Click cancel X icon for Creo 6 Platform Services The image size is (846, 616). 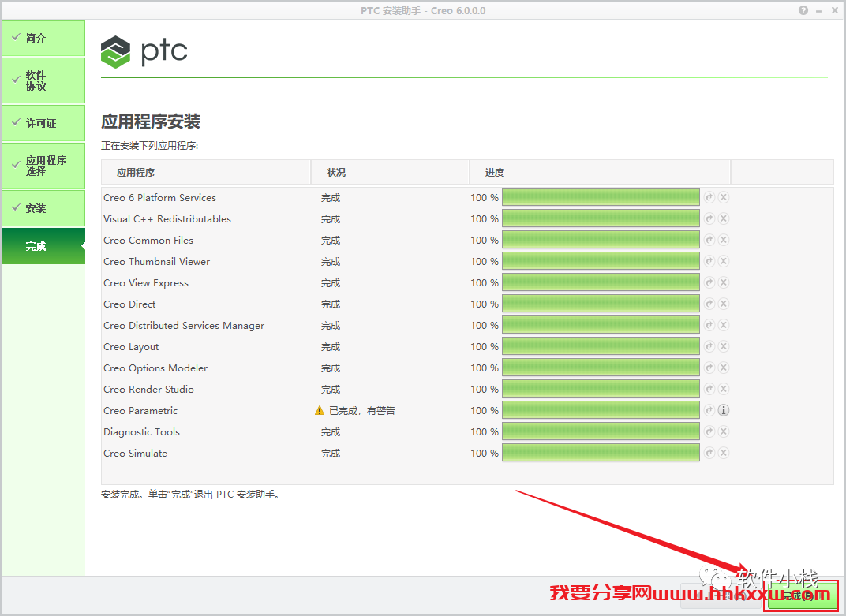[x=724, y=197]
